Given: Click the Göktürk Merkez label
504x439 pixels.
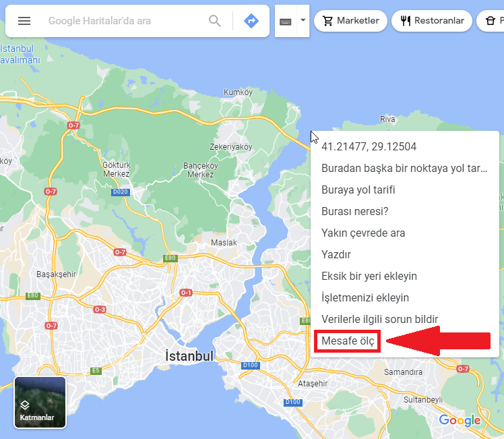Looking at the screenshot, I should pos(117,169).
